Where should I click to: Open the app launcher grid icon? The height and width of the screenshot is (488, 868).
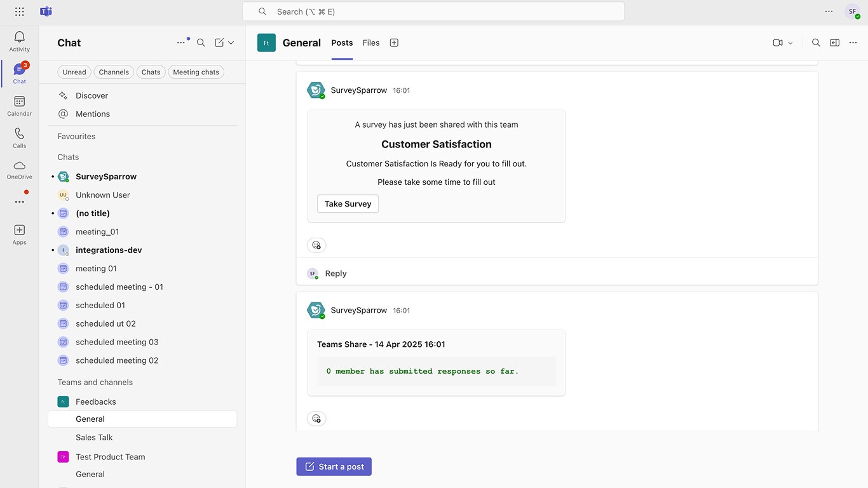[20, 11]
